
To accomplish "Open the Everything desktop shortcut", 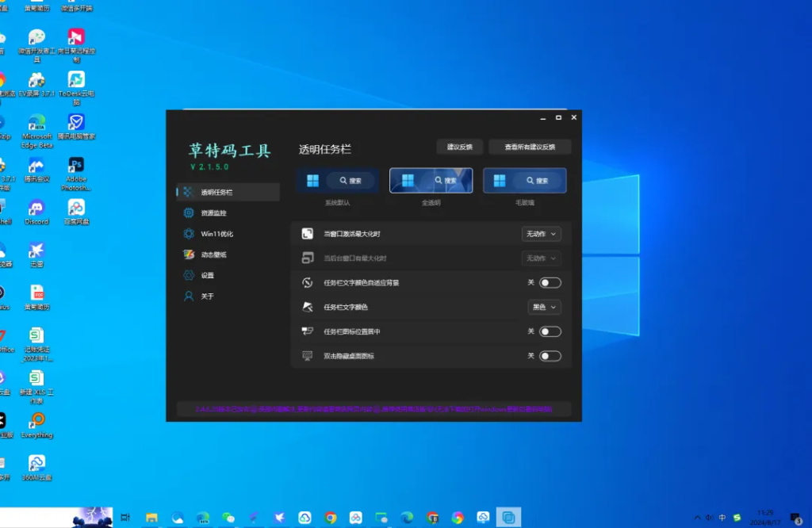I will click(36, 425).
